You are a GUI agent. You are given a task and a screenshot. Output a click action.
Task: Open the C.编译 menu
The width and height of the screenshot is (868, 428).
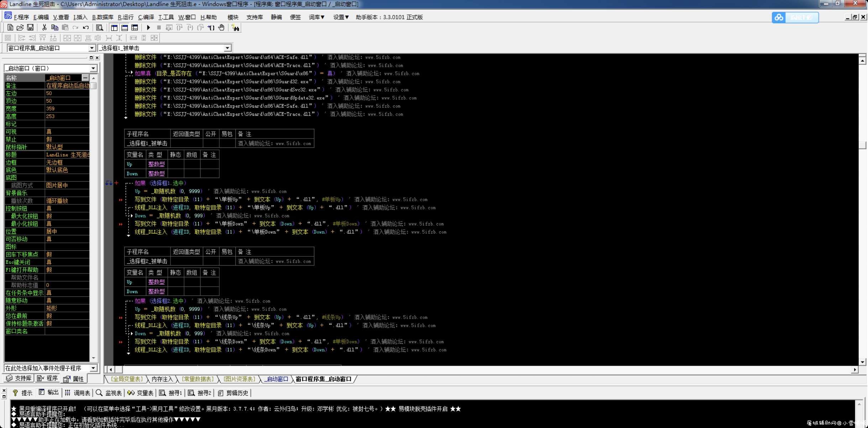[x=146, y=17]
